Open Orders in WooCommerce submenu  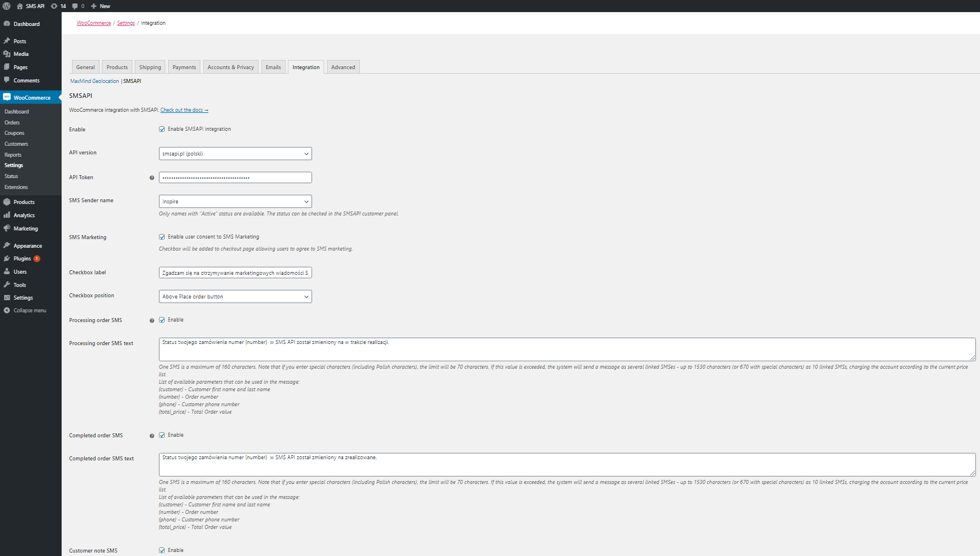[x=12, y=122]
